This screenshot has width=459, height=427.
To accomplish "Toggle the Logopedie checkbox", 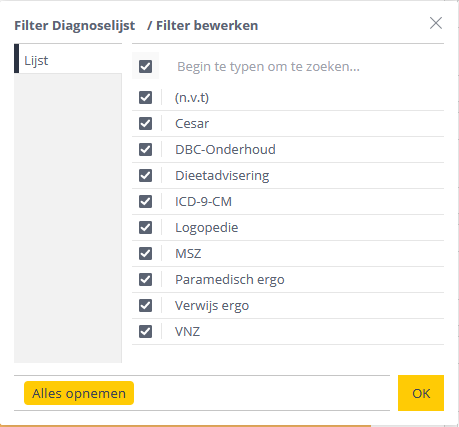I will pos(145,228).
